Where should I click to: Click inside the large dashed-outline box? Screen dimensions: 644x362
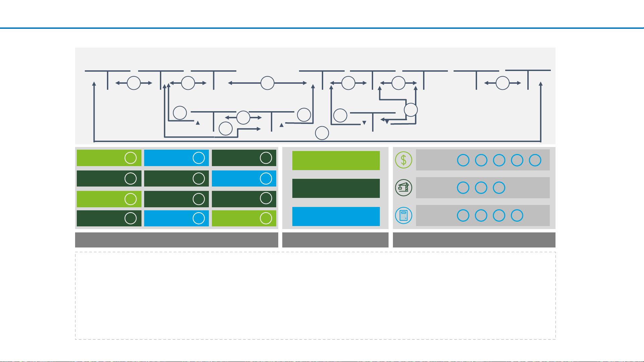[315, 296]
